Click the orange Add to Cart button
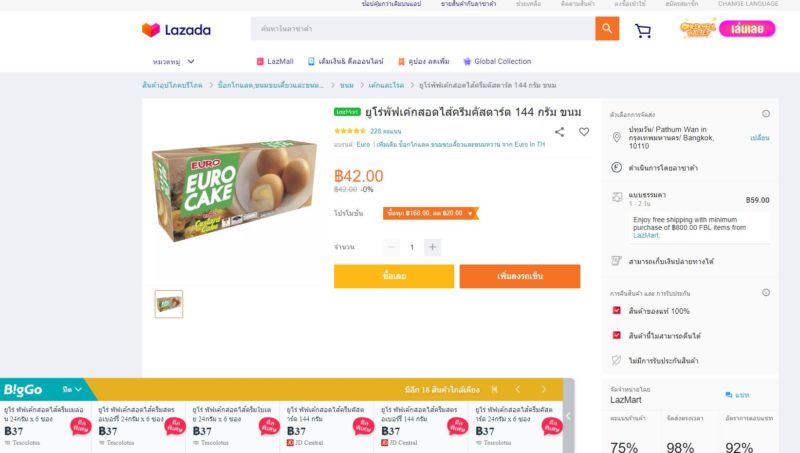800x453 pixels. [x=520, y=276]
